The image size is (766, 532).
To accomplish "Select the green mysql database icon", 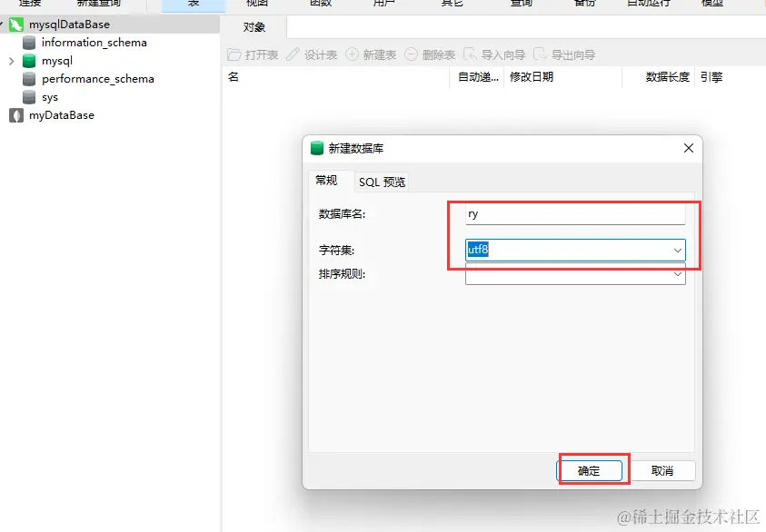I will click(x=29, y=61).
